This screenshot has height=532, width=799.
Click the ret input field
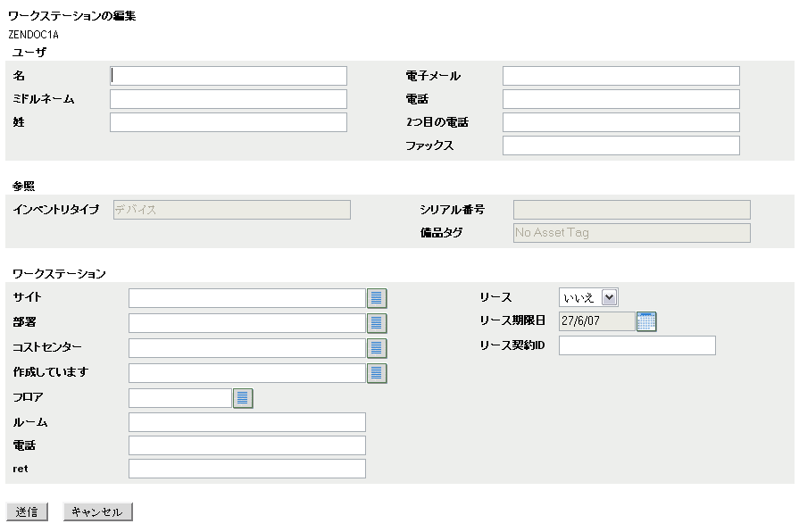[247, 469]
